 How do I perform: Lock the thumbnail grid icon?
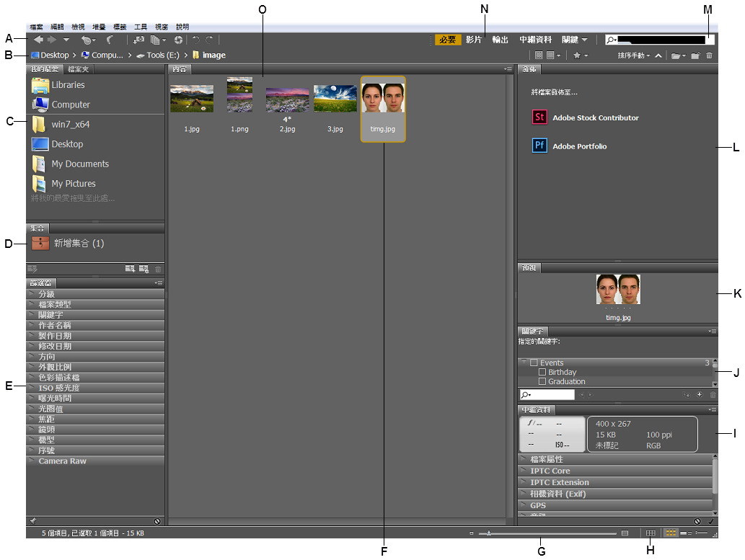(x=650, y=533)
